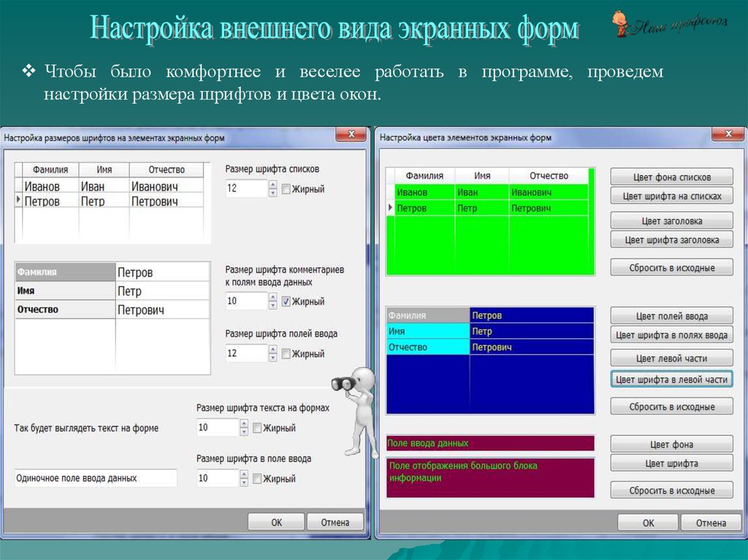Change the single input field font size spinner

pyautogui.click(x=243, y=479)
